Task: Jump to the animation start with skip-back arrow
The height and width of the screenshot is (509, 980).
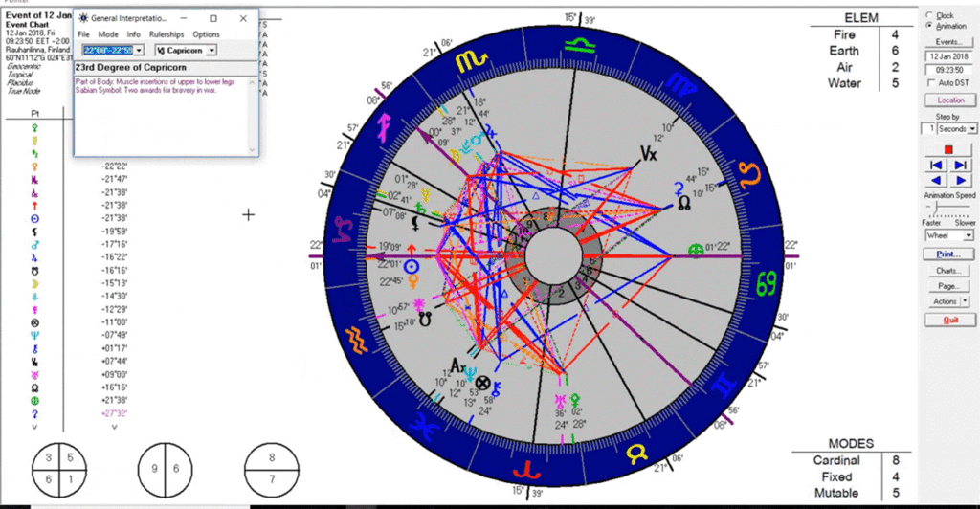Action: tap(935, 166)
